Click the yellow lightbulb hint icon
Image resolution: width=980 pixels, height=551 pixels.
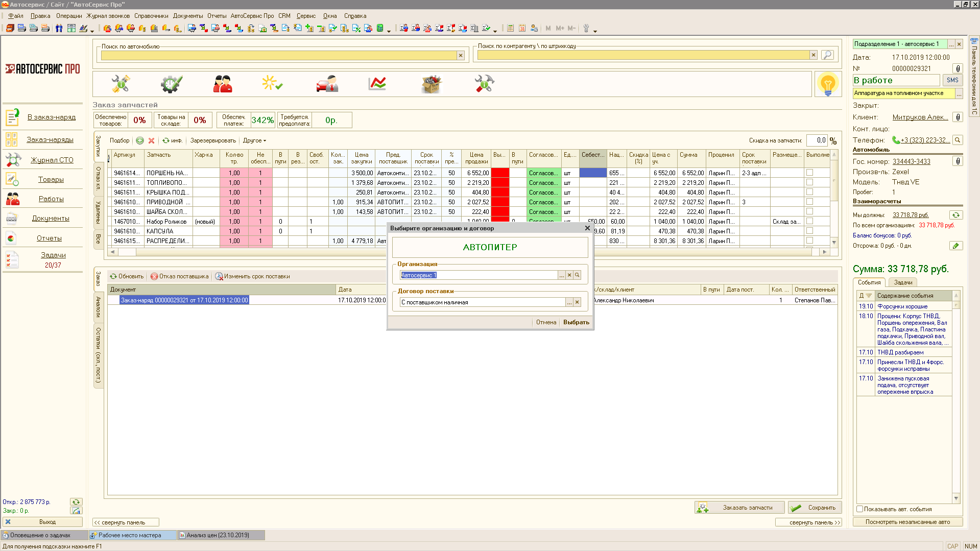click(x=827, y=84)
